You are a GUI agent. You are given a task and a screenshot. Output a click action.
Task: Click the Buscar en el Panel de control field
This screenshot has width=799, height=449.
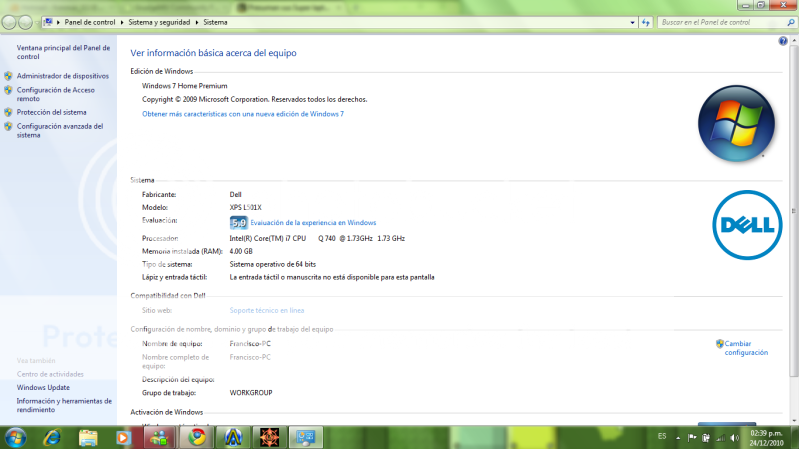point(724,22)
